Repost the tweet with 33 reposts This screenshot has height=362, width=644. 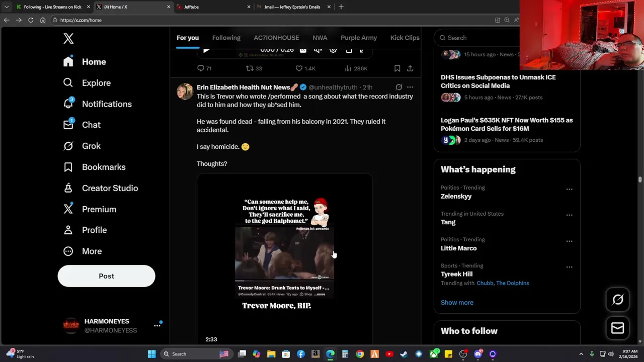[254, 68]
